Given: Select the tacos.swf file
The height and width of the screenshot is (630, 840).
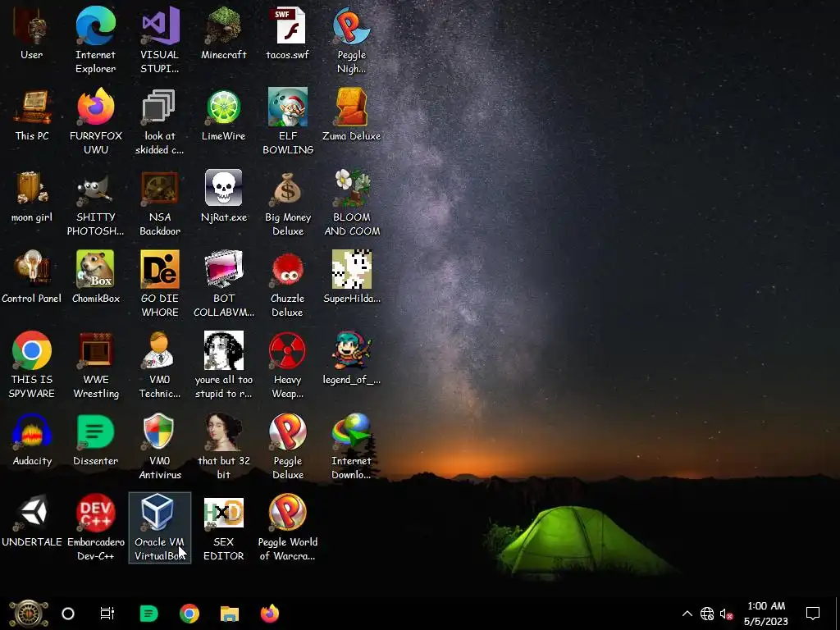Looking at the screenshot, I should (x=288, y=34).
